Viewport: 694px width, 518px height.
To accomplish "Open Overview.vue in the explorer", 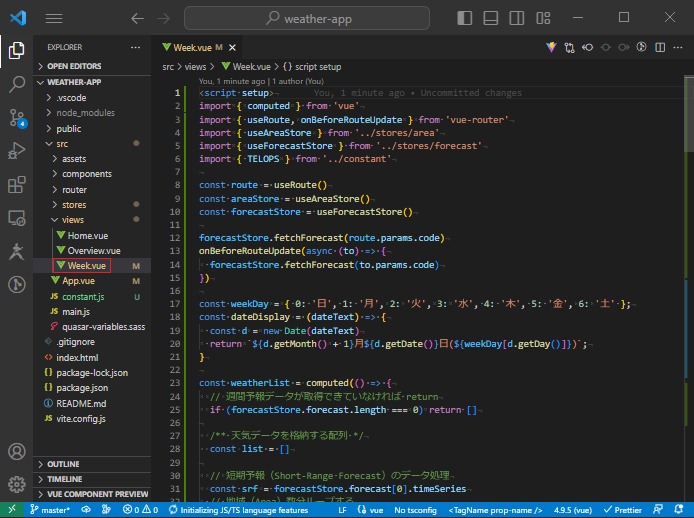I will (x=92, y=251).
